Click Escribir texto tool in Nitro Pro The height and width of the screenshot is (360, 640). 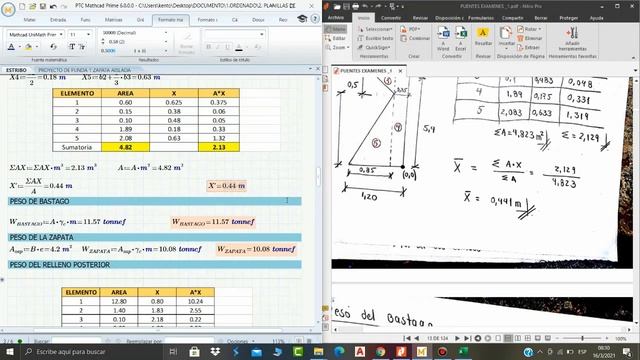point(376,38)
